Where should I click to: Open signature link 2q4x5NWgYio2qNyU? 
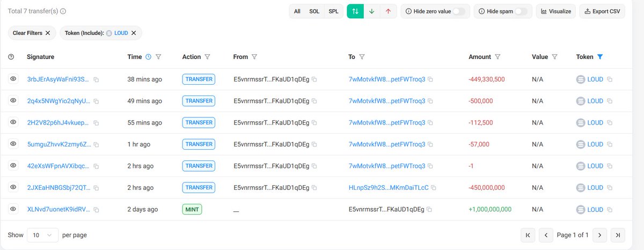coord(58,101)
